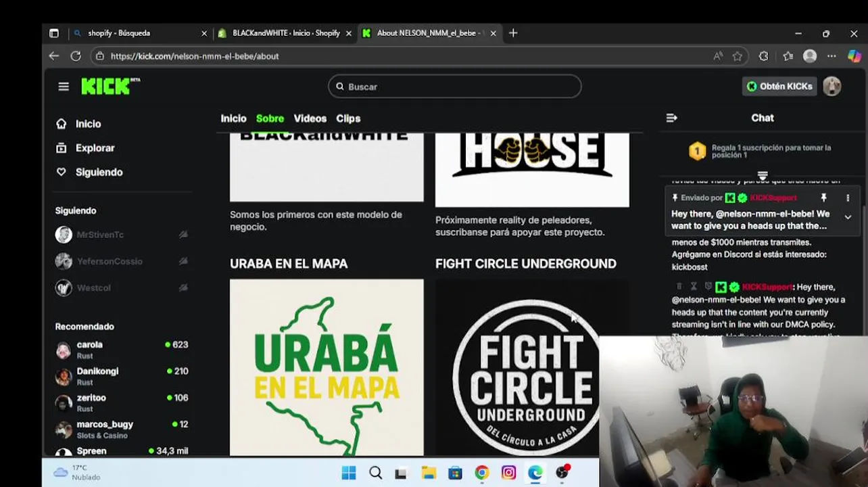Open Windows Start menu
The height and width of the screenshot is (487, 868).
coord(349,473)
